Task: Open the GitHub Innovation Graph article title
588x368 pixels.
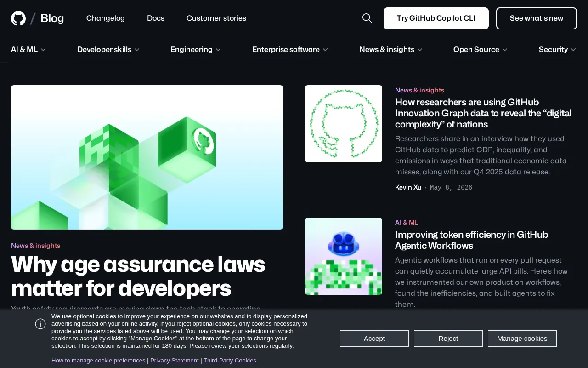Action: [483, 113]
